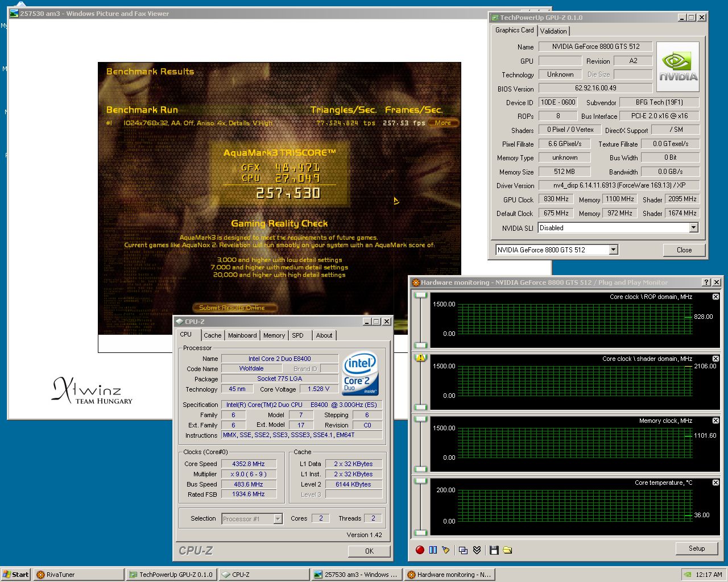Viewport: 728px width, 582px height.
Task: Close the Core clock ROP domain graph
Action: point(715,297)
